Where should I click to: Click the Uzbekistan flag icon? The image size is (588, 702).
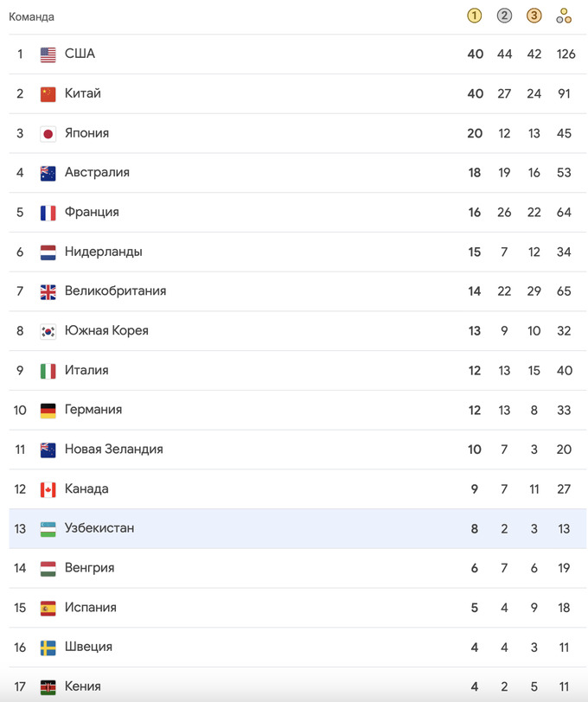[48, 529]
